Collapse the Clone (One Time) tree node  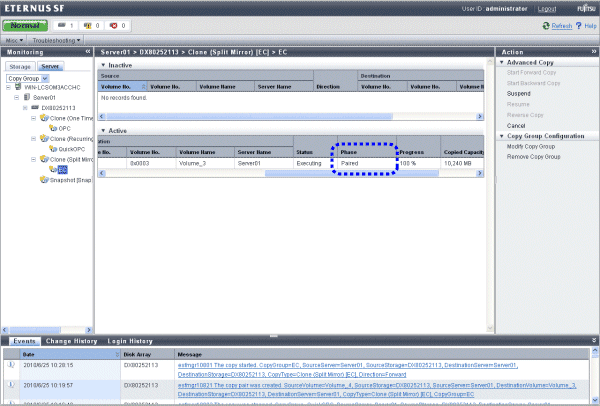tap(33, 118)
